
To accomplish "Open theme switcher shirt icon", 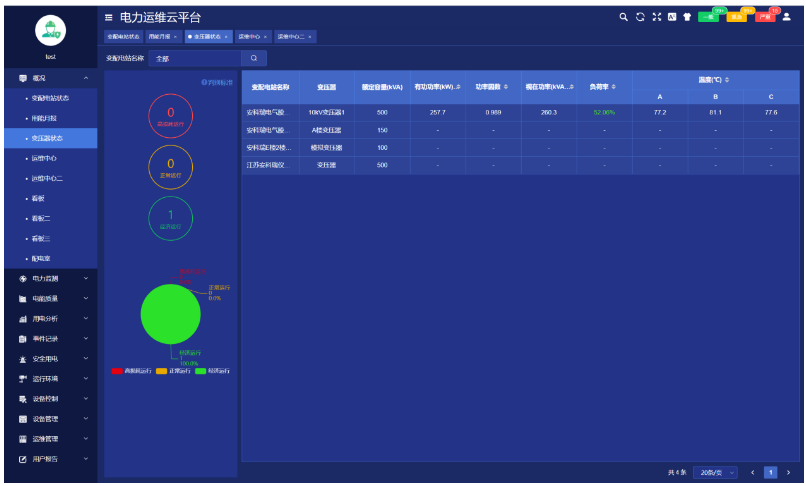I will [687, 17].
